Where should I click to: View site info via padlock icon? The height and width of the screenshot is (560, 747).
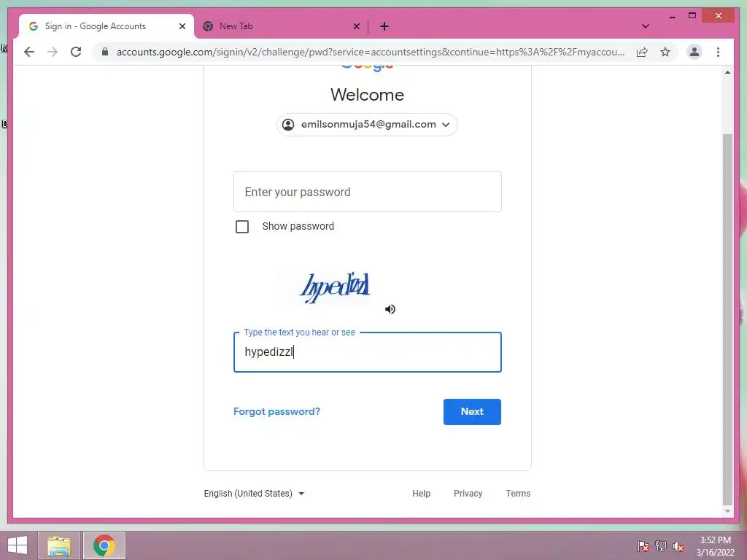[105, 52]
